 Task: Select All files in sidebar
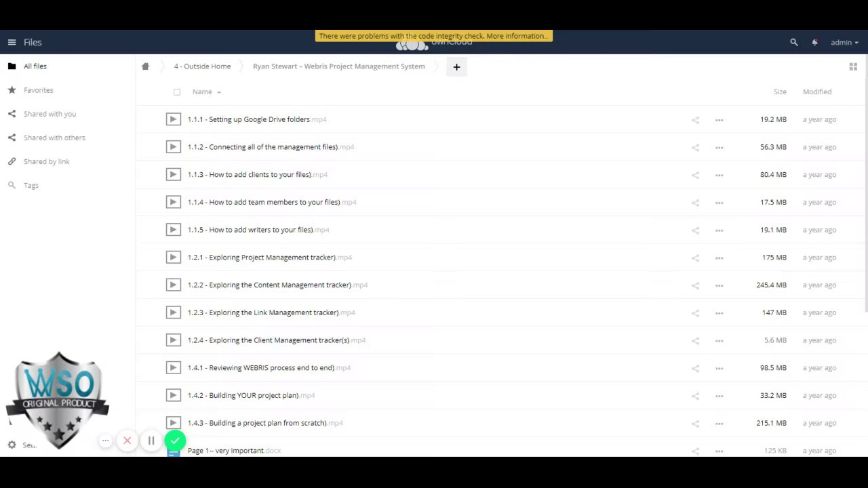point(35,66)
